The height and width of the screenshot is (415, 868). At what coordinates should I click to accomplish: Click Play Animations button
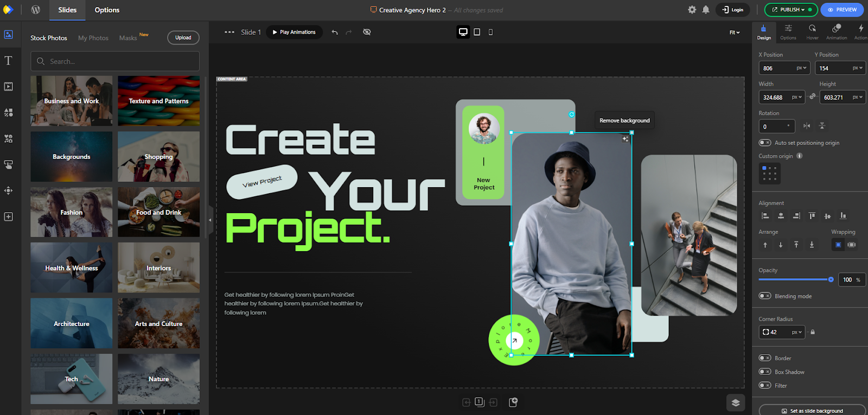click(294, 32)
